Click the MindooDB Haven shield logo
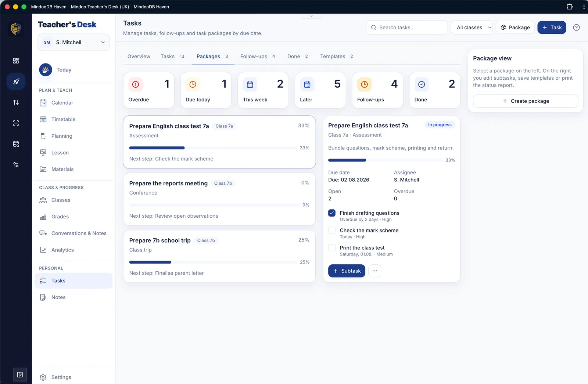Screen dimensions: 588x384 tap(16, 29)
